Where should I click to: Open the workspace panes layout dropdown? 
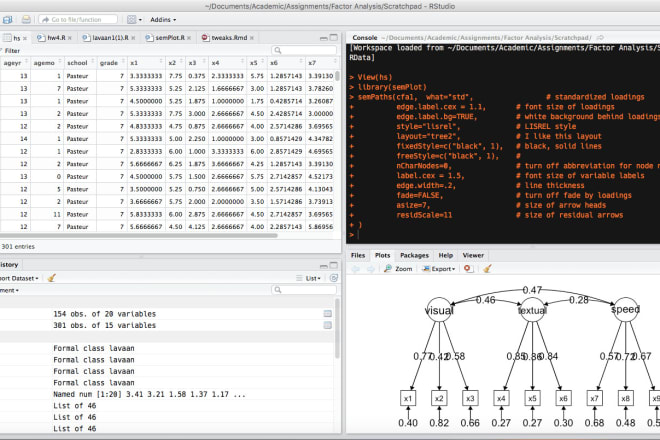(135, 19)
